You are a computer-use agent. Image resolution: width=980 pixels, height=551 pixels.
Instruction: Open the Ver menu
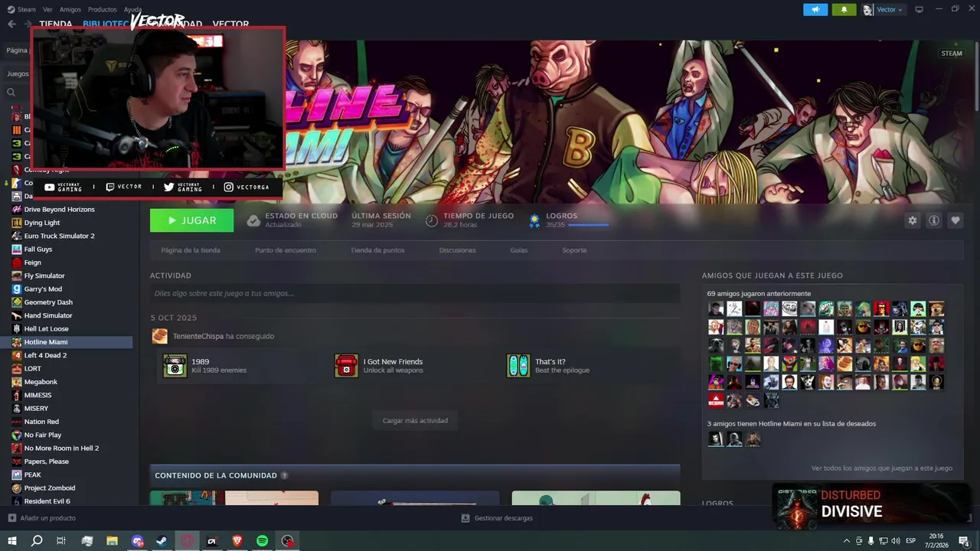(48, 10)
